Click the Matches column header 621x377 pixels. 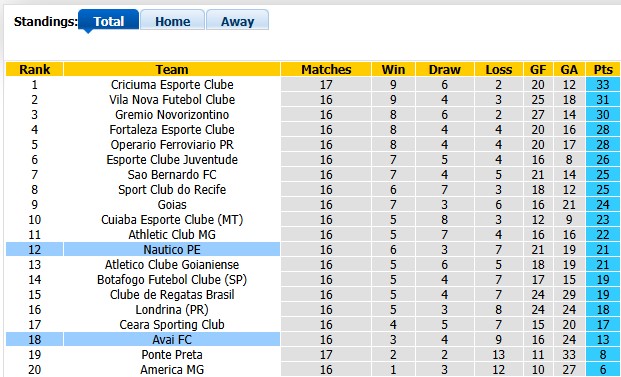coord(326,69)
